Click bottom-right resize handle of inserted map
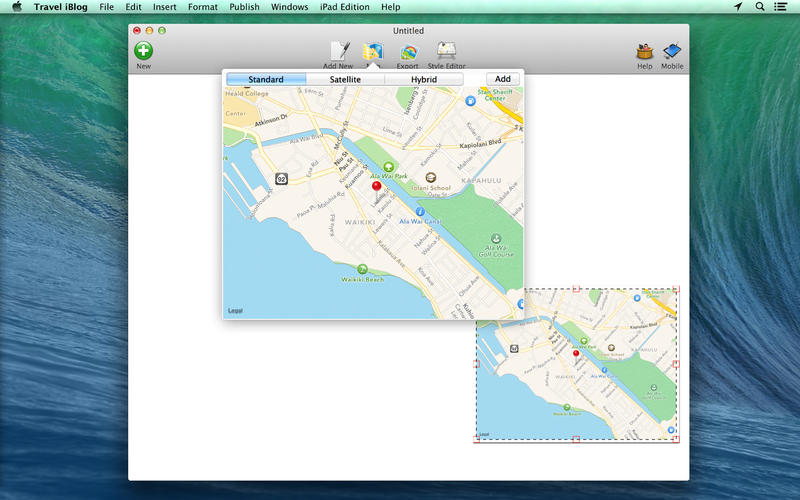The image size is (800, 500). [677, 439]
